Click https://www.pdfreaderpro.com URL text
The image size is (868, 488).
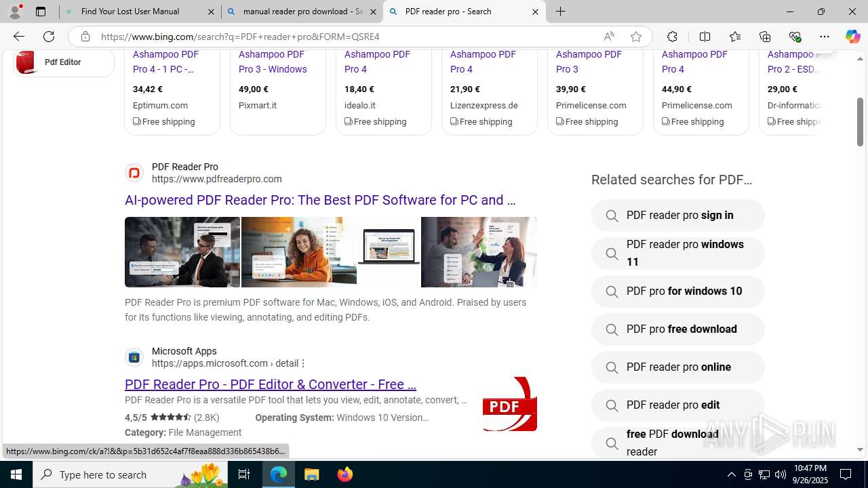coord(217,179)
